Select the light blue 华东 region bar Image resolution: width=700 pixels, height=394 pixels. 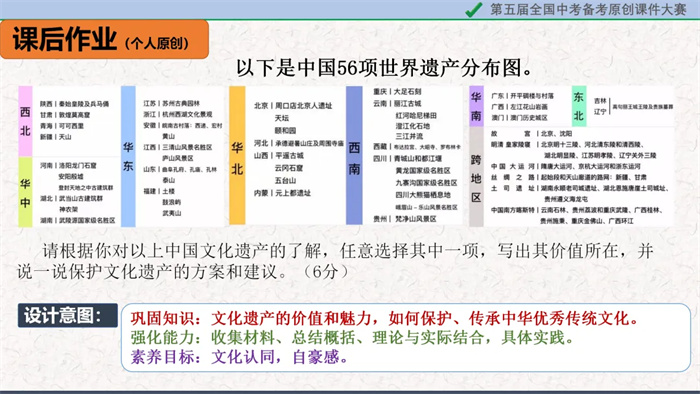(x=128, y=156)
